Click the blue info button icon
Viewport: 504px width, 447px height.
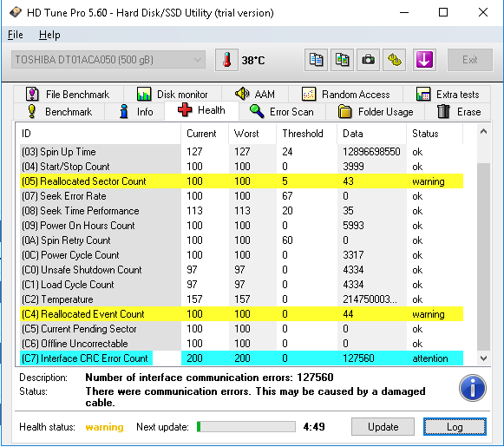click(473, 388)
